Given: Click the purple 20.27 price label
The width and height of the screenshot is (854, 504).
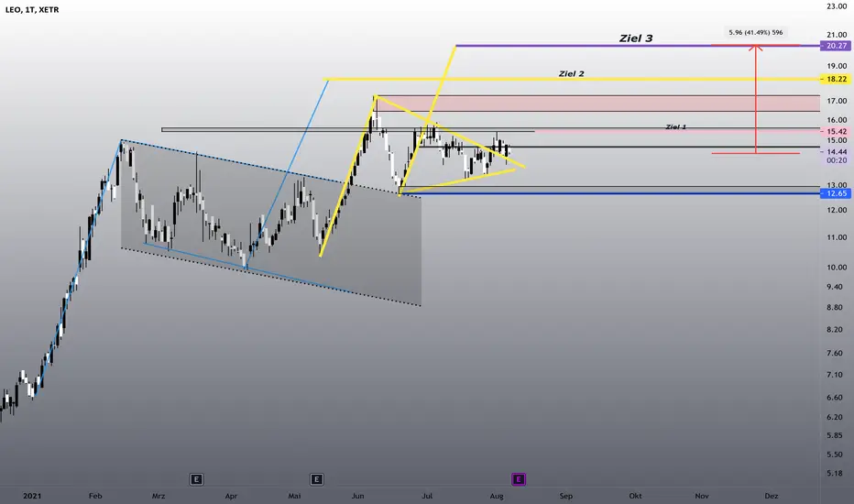Looking at the screenshot, I should pos(836,46).
